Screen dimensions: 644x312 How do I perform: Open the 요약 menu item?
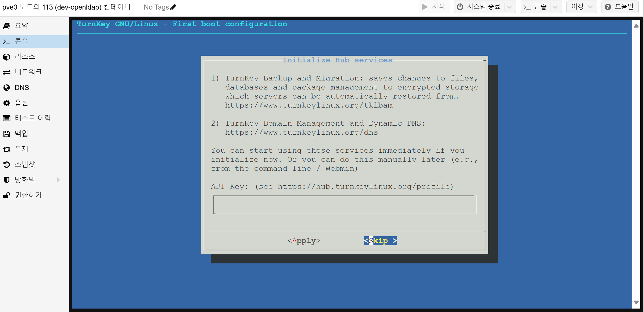click(x=34, y=26)
